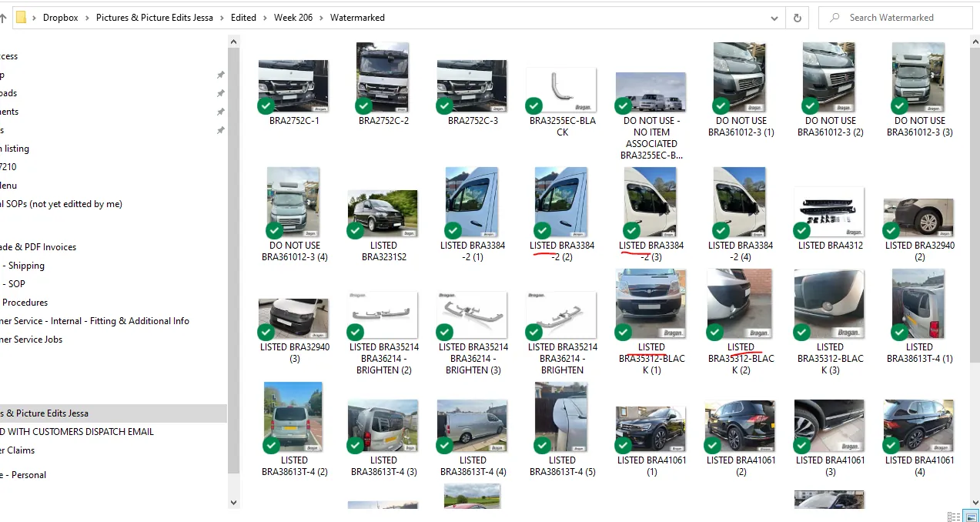Open the address bar history dropdown
Screen dimensions: 980x522
[x=774, y=18]
